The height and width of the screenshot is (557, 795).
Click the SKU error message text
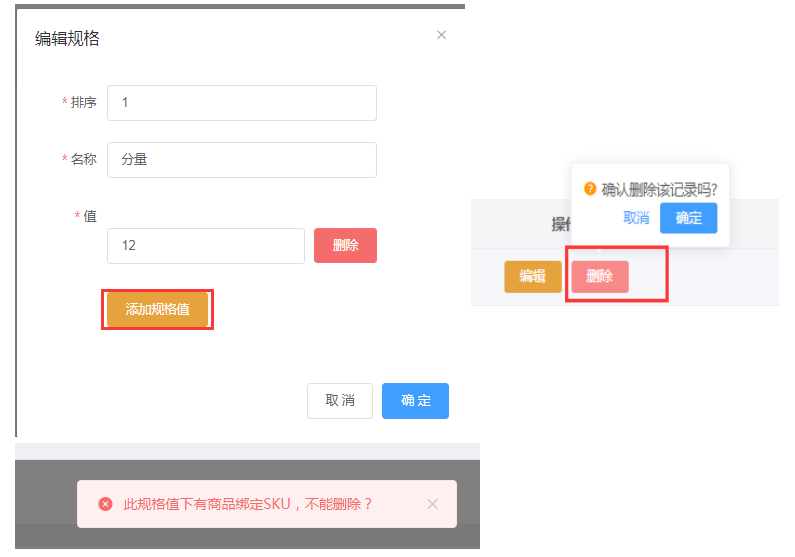[x=247, y=504]
